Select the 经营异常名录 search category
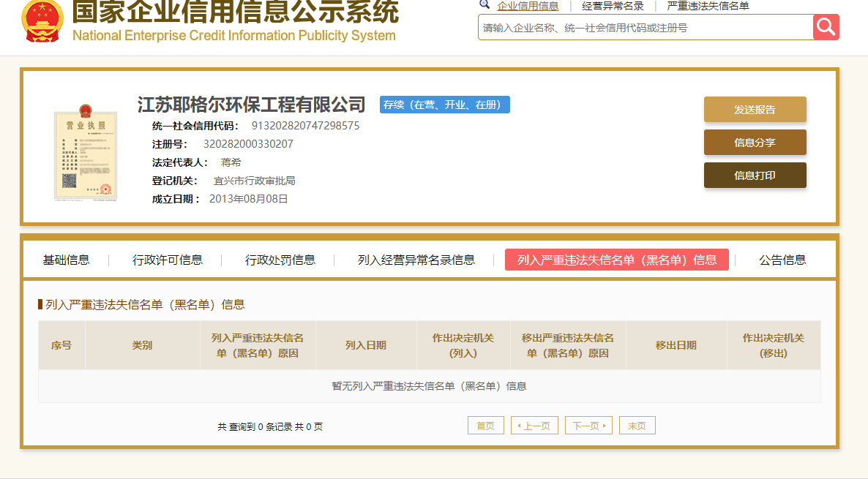This screenshot has height=479, width=868. [x=613, y=6]
